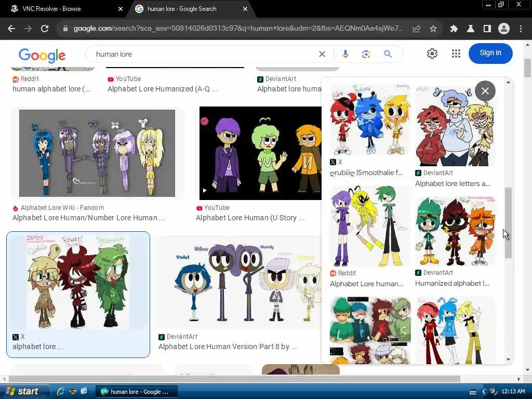The image size is (532, 399).
Task: Click side panel scrollbar down arrow
Action: [508, 360]
